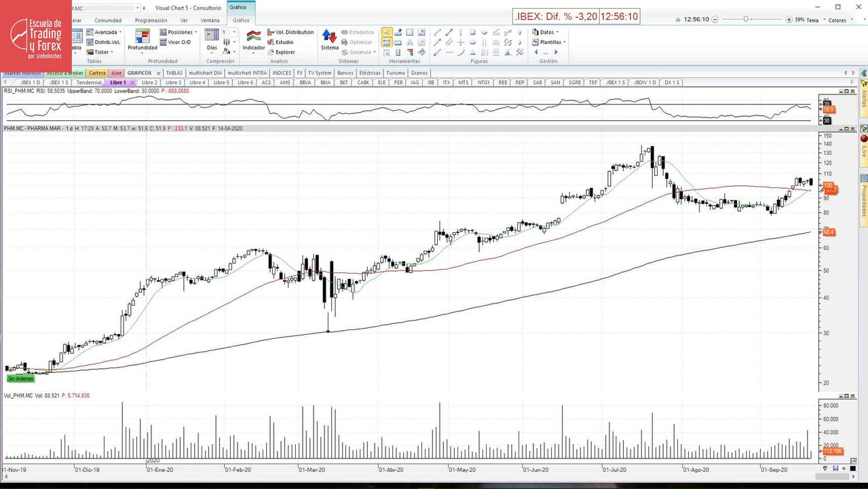Select the triangle drawing figure
This screenshot has width=868, height=489.
click(472, 52)
